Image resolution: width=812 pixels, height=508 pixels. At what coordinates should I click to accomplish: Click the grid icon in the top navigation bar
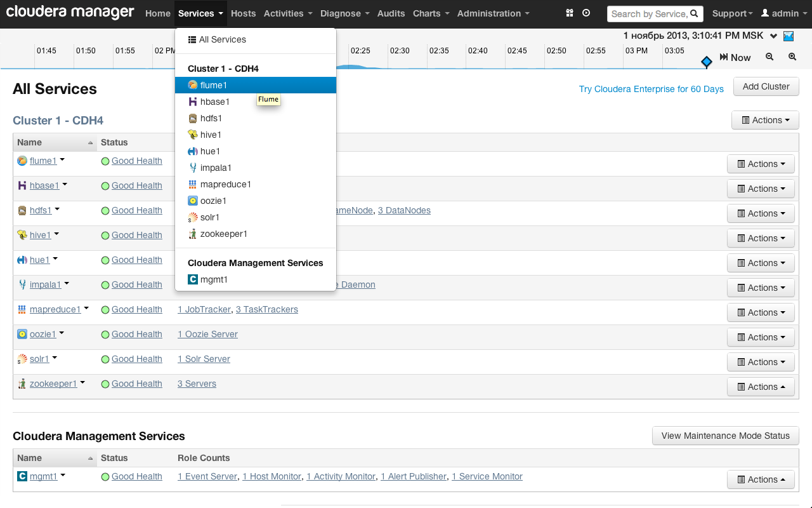tap(570, 13)
